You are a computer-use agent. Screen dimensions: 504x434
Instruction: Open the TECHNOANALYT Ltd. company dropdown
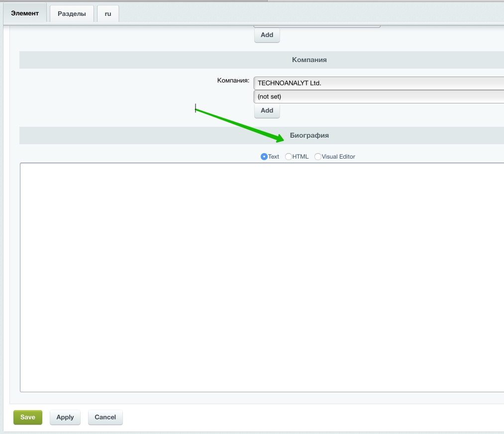click(x=378, y=83)
